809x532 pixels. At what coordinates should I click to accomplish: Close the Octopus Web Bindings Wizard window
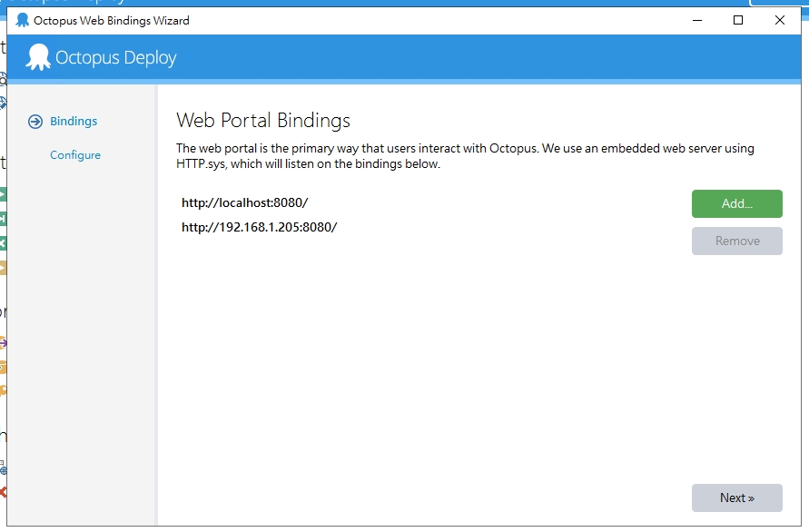(x=780, y=20)
